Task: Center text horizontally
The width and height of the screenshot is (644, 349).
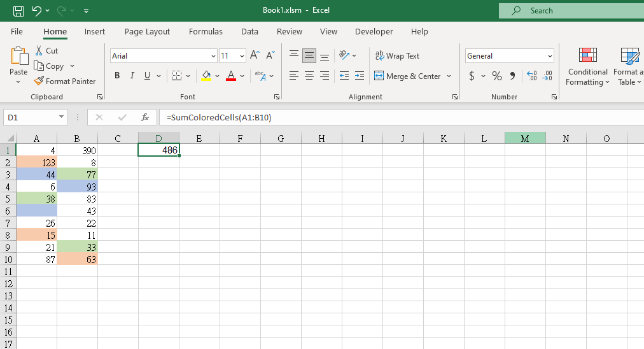Action: [309, 76]
